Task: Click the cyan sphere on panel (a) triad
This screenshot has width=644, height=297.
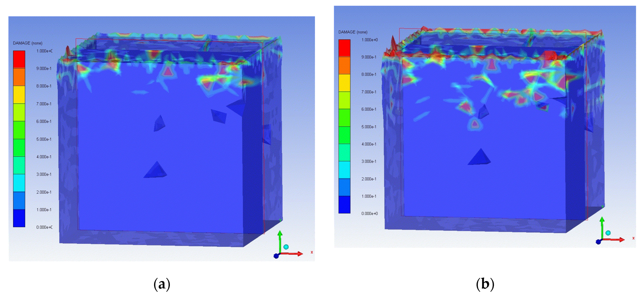Action: coord(286,247)
